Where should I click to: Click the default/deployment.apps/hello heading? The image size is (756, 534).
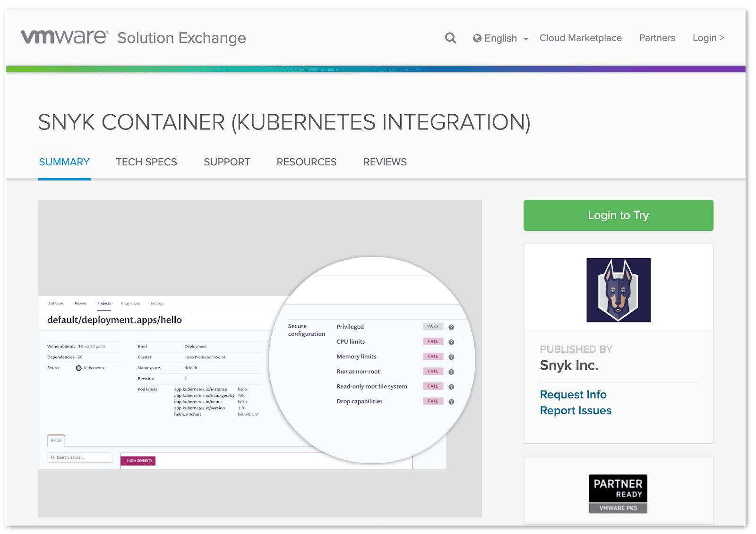[x=114, y=320]
